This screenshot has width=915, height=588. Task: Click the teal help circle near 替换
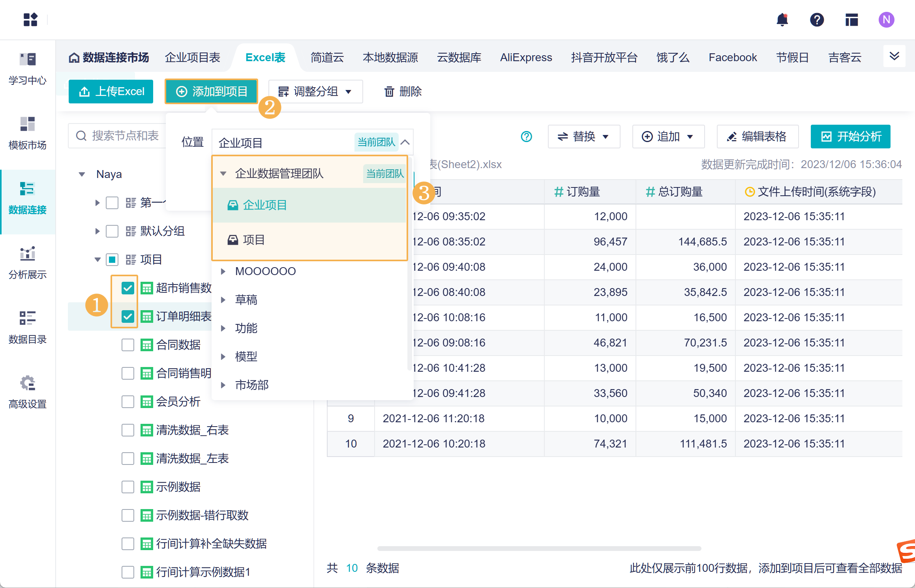526,137
